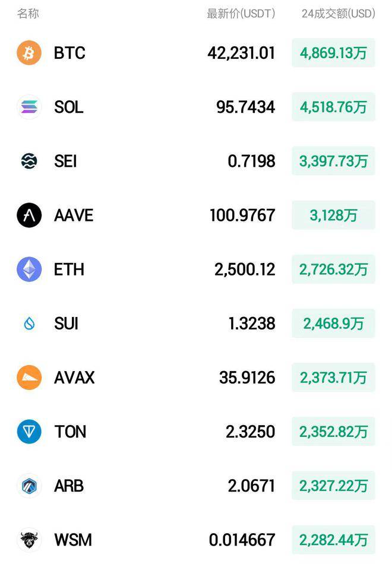Click the black AAVE logo icon
This screenshot has height=564, width=392.
coord(29,215)
